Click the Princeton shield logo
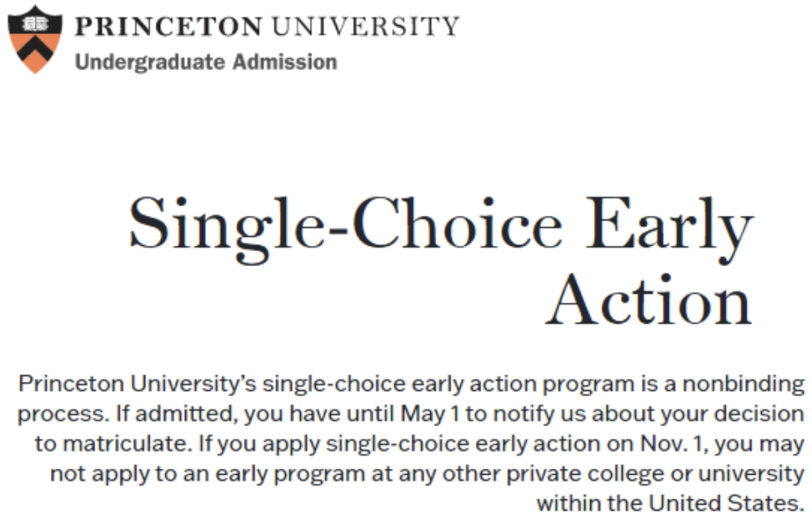812x523 pixels. [x=35, y=39]
